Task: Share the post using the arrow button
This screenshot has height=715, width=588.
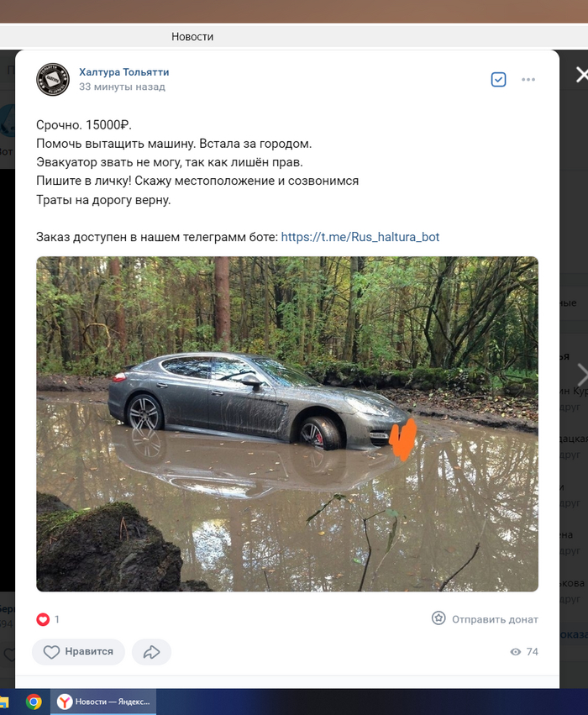Action: (x=151, y=652)
